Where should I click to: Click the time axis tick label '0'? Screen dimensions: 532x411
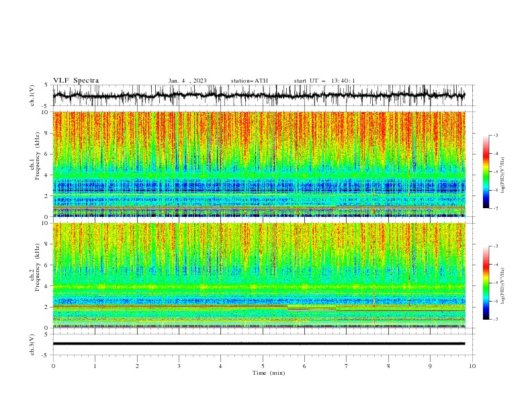click(x=53, y=366)
